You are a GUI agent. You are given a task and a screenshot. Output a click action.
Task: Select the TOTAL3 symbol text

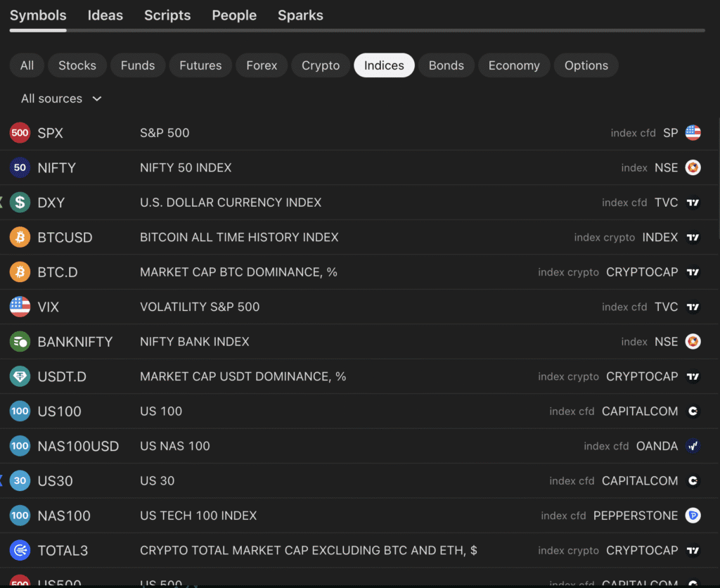(63, 551)
